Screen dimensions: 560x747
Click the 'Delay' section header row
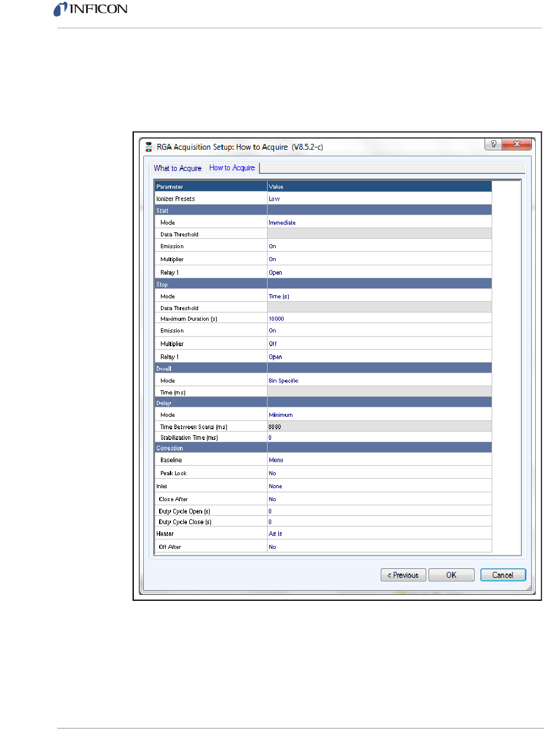323,403
